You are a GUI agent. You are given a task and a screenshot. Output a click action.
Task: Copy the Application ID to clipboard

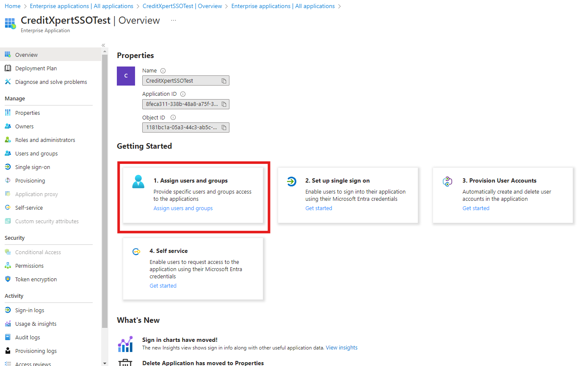224,104
